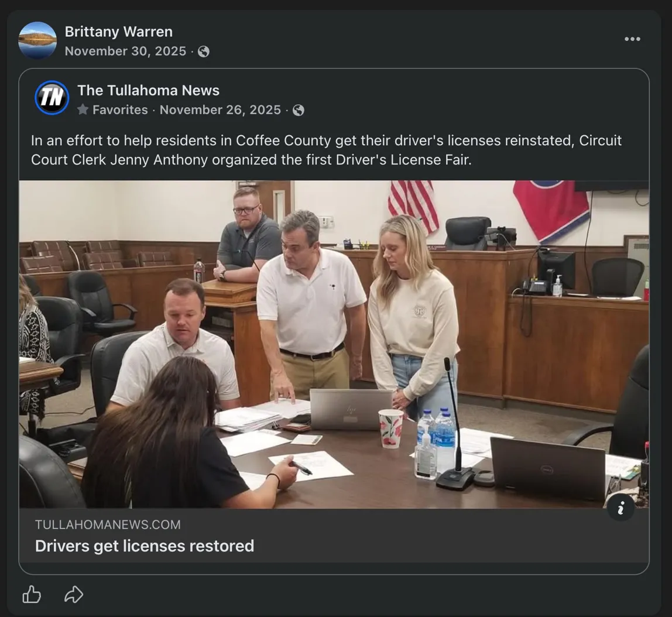Click the November 30, 2025 timestamp
The width and height of the screenshot is (672, 617).
point(125,52)
